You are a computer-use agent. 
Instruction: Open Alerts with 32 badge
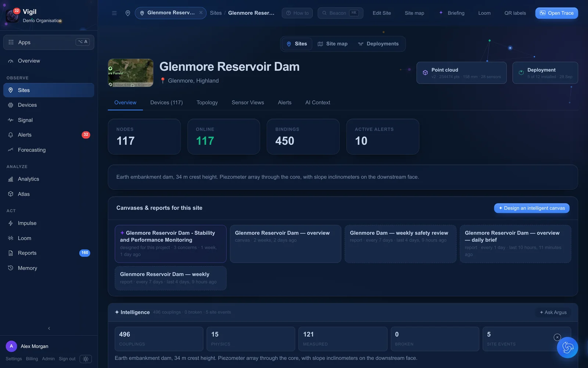(49, 135)
